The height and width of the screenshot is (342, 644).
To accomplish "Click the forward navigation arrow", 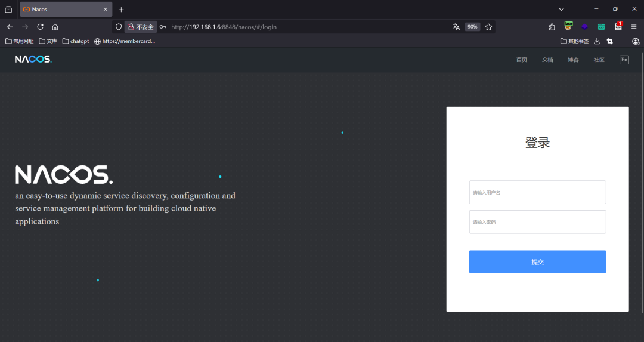I will pyautogui.click(x=25, y=27).
